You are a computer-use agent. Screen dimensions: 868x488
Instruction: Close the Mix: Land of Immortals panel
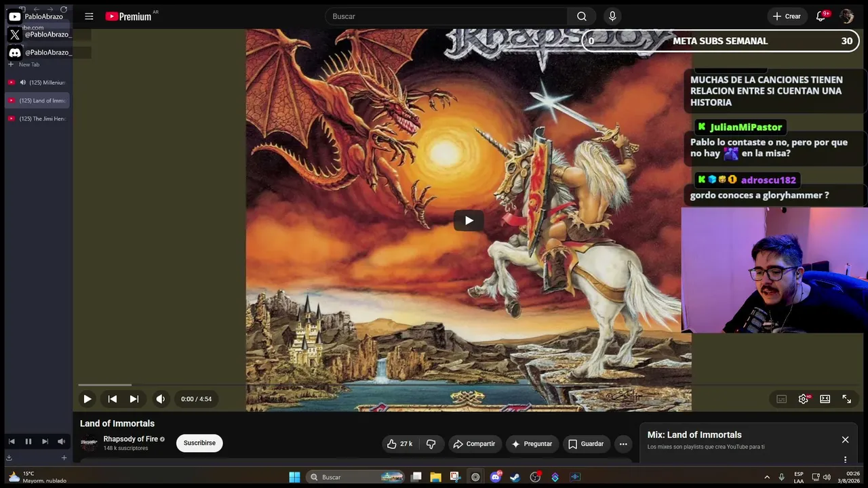point(845,440)
